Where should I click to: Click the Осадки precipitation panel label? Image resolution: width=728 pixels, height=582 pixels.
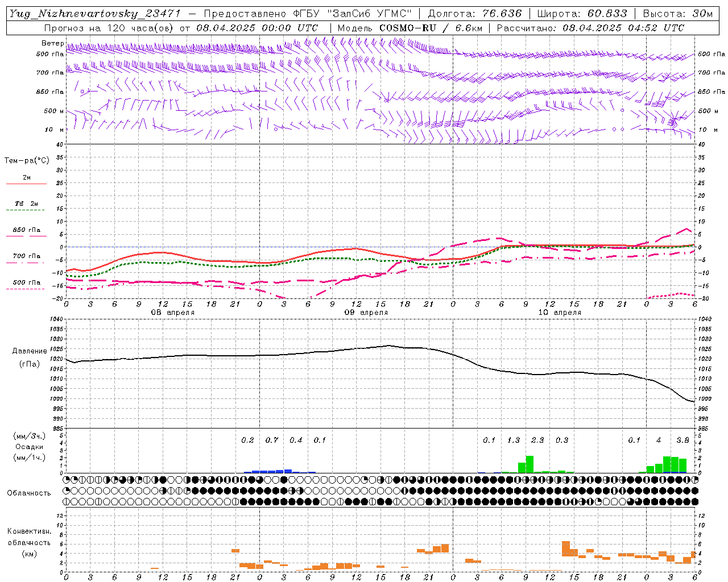[30, 447]
